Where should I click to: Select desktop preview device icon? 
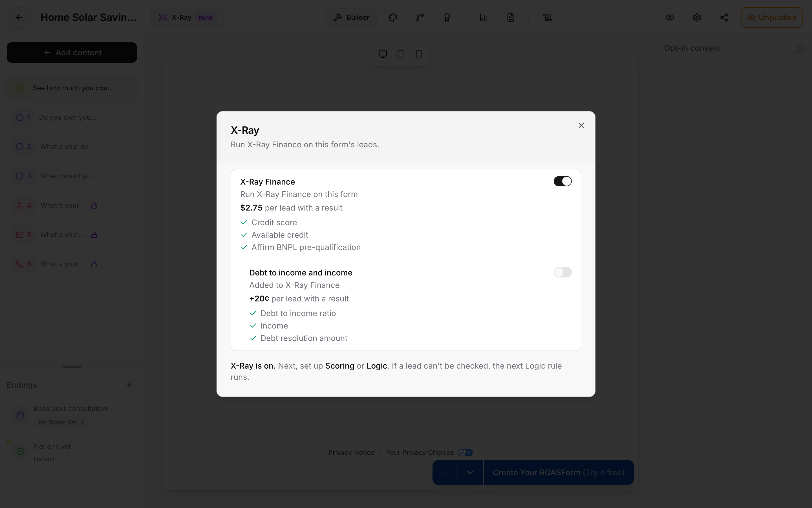coord(383,54)
